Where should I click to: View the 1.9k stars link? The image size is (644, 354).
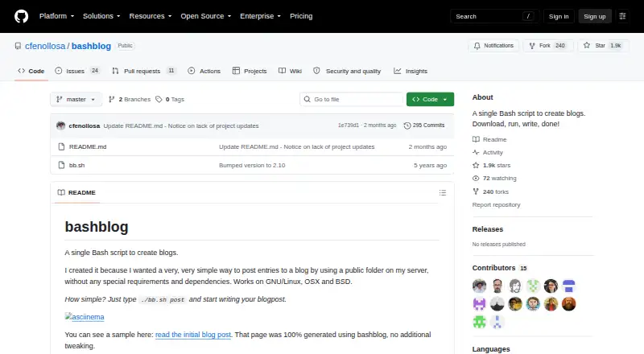(492, 165)
